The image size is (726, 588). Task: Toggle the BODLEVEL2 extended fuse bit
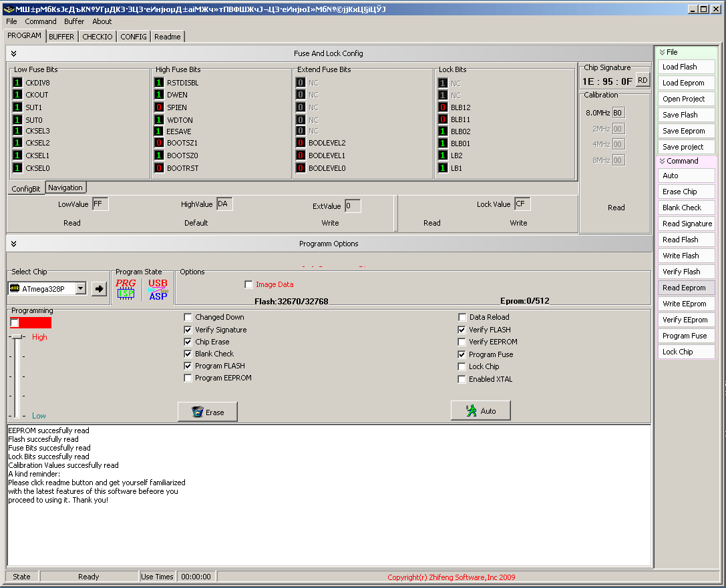(x=301, y=143)
